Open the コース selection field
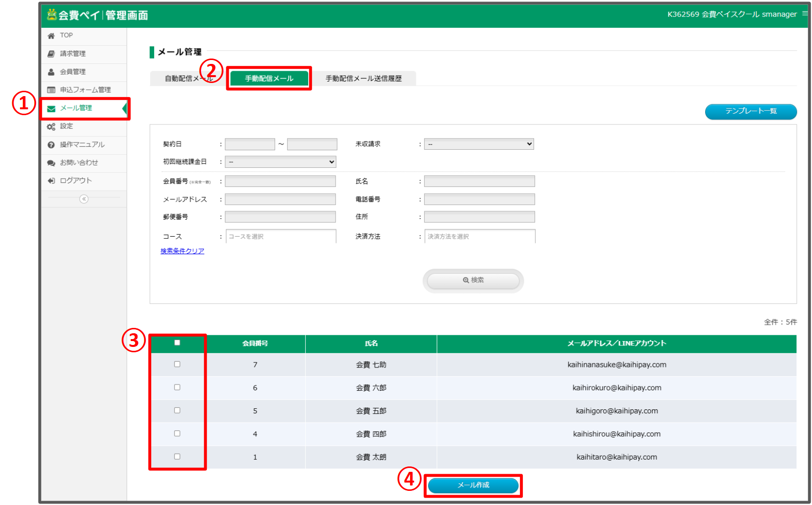 (281, 237)
